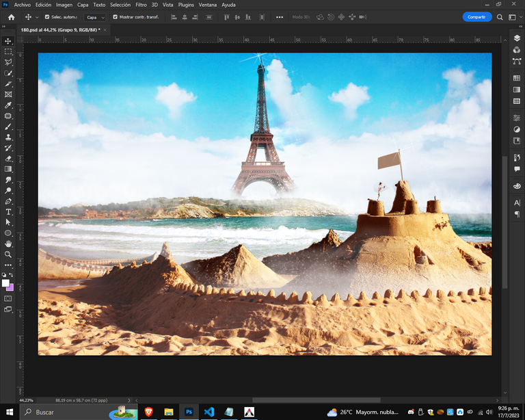Open Edit Toolbar ellipsis in tools panel
The width and height of the screenshot is (525, 420).
pyautogui.click(x=8, y=265)
